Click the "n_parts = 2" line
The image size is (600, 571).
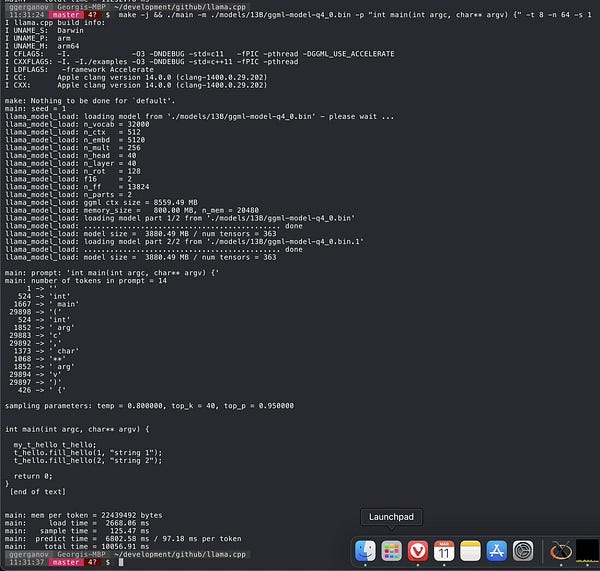68,195
